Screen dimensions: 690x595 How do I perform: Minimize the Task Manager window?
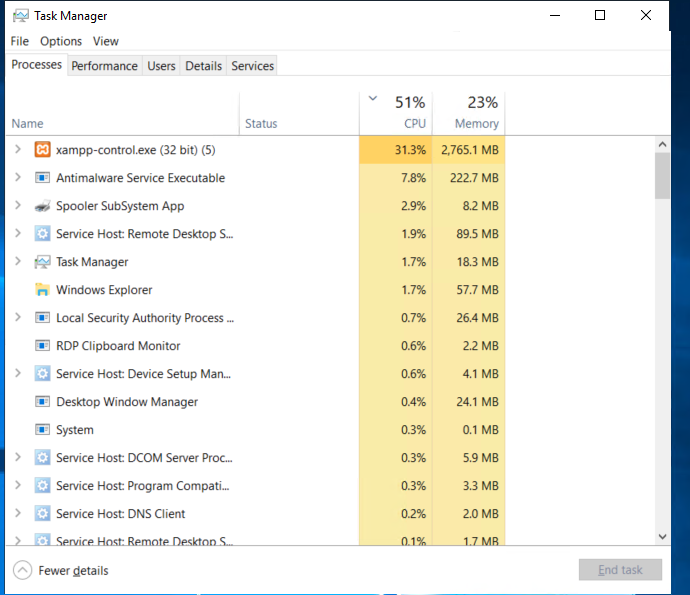[x=555, y=15]
